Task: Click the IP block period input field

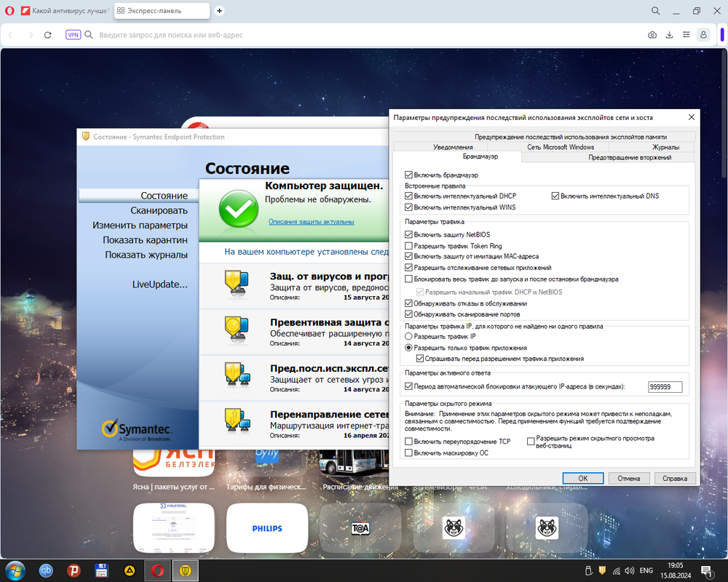Action: click(x=665, y=386)
